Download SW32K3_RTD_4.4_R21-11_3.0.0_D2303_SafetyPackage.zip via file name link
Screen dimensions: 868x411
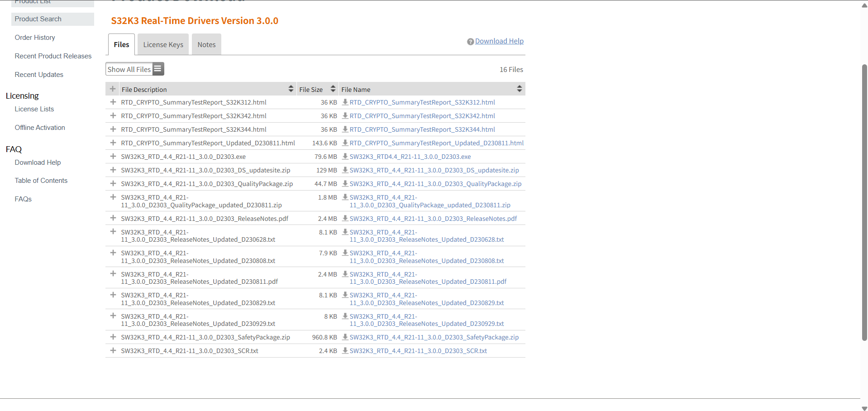click(434, 337)
